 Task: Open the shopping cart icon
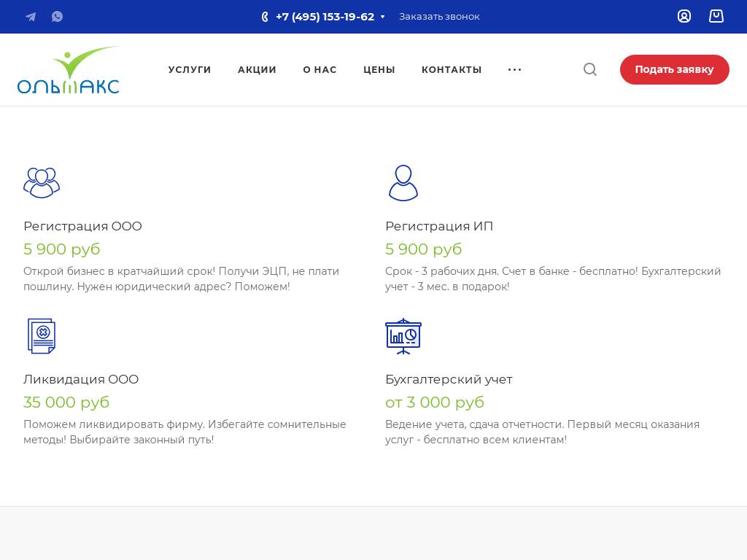click(716, 16)
